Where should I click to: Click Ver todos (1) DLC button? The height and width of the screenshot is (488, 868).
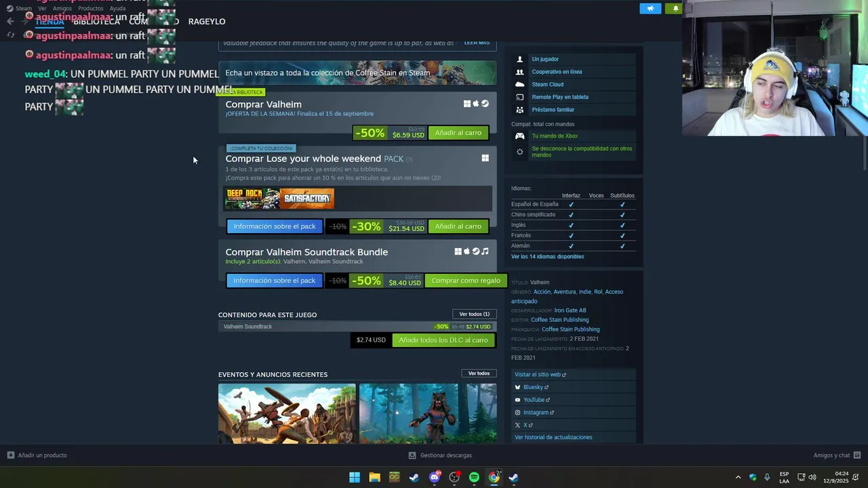[x=474, y=314]
